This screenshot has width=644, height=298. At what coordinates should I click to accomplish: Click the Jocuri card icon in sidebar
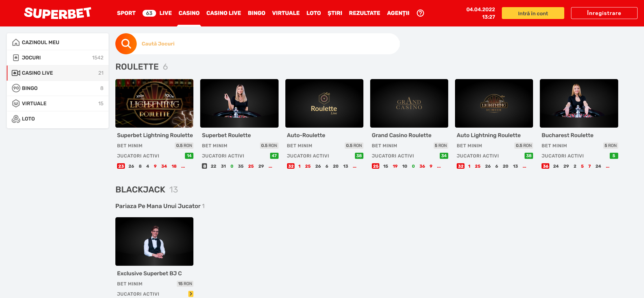16,58
